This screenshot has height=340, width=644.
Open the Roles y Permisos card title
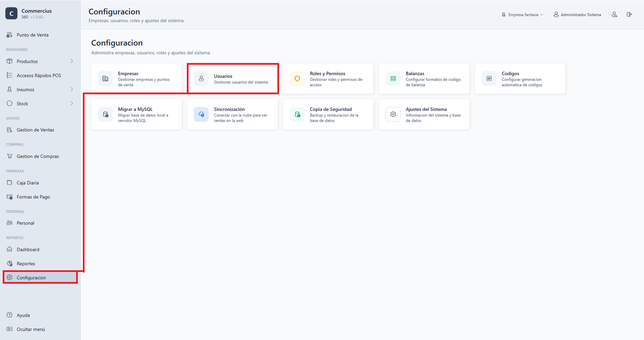click(328, 74)
